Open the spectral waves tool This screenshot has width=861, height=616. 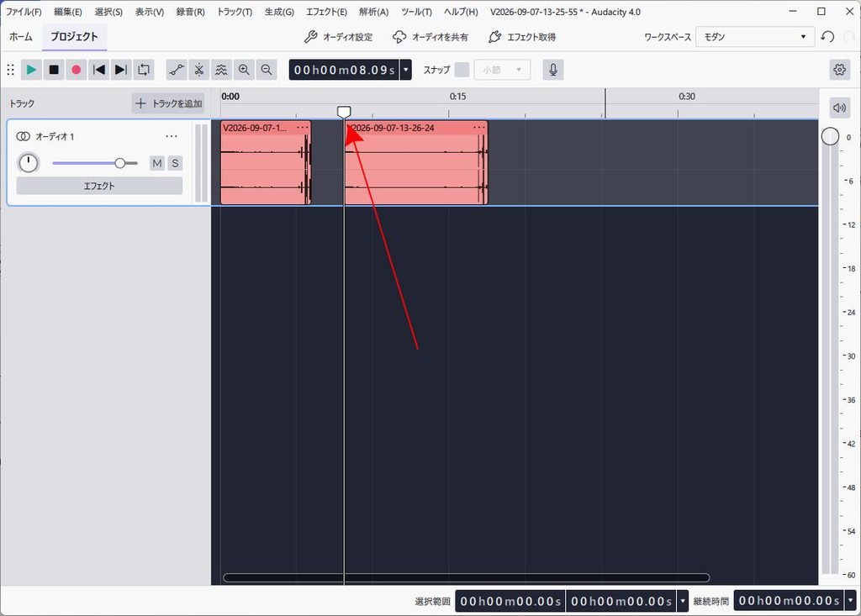pyautogui.click(x=221, y=70)
